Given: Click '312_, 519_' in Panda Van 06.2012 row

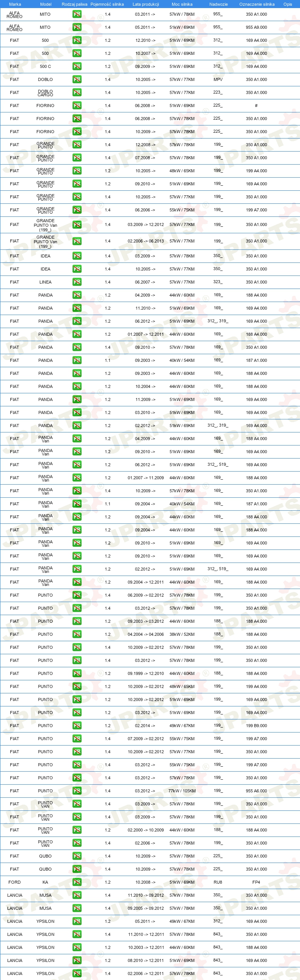Looking at the screenshot, I should click(x=218, y=465).
